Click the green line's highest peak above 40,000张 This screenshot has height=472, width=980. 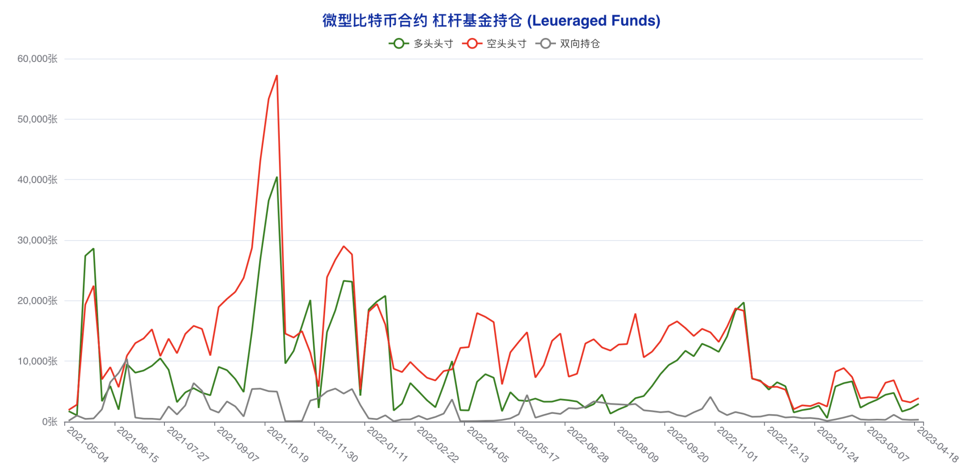click(277, 177)
